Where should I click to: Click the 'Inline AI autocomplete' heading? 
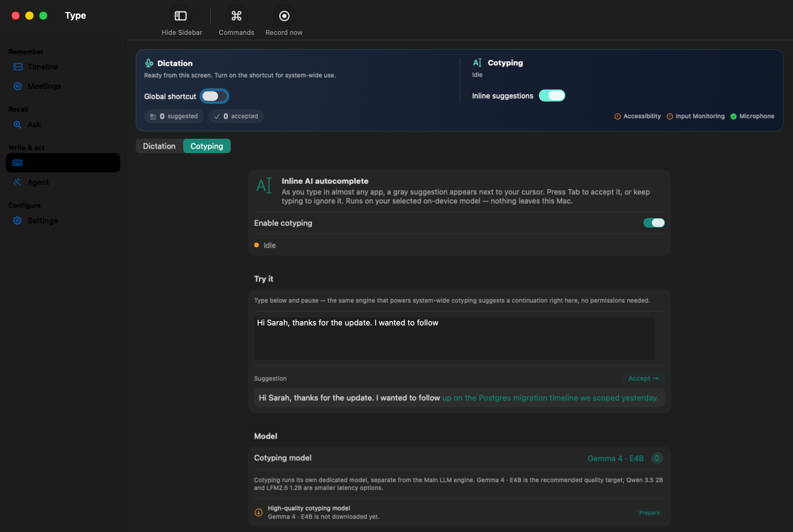325,181
